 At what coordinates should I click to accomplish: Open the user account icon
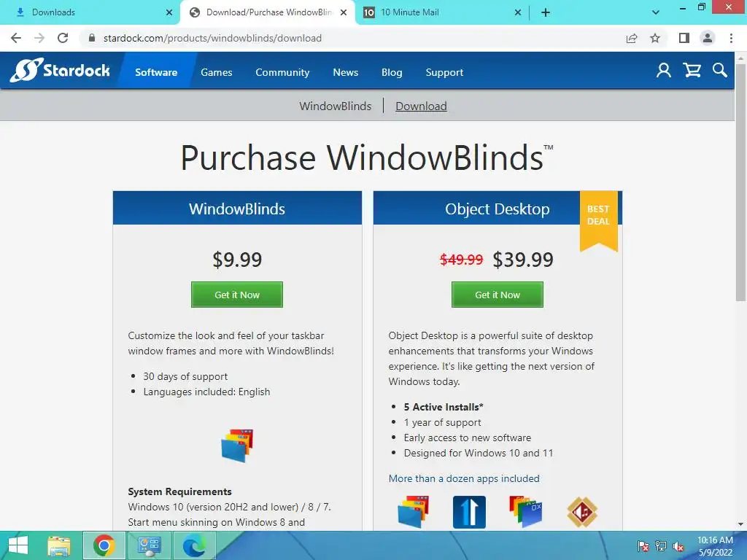click(663, 71)
